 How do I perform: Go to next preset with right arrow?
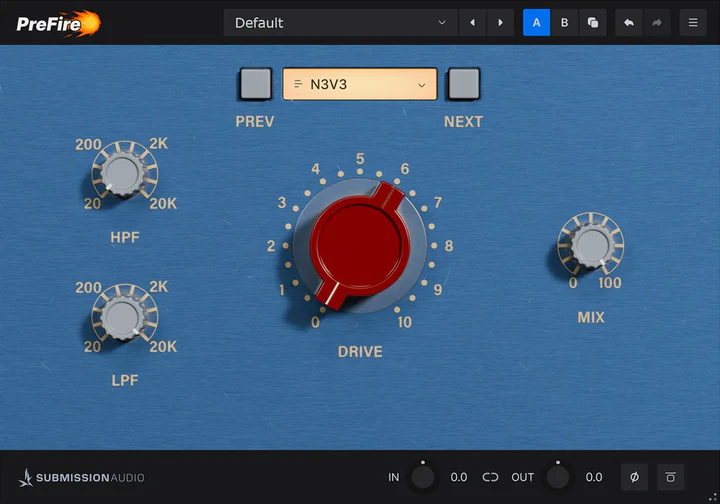pyautogui.click(x=500, y=22)
